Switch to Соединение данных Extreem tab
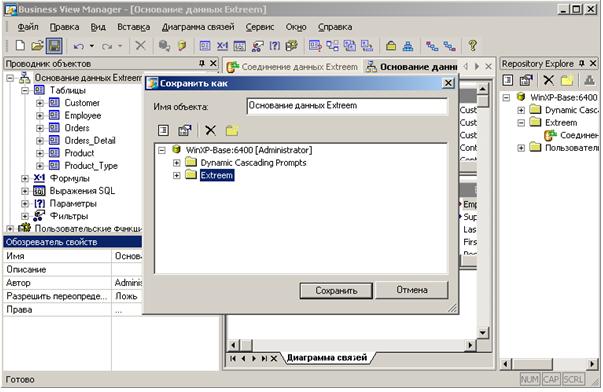603x392 pixels. pos(293,67)
